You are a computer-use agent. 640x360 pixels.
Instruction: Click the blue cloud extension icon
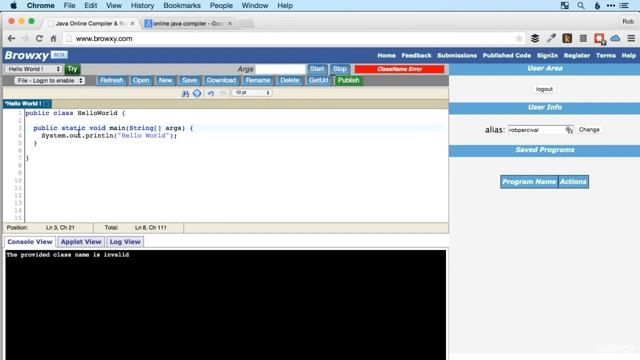coord(615,38)
